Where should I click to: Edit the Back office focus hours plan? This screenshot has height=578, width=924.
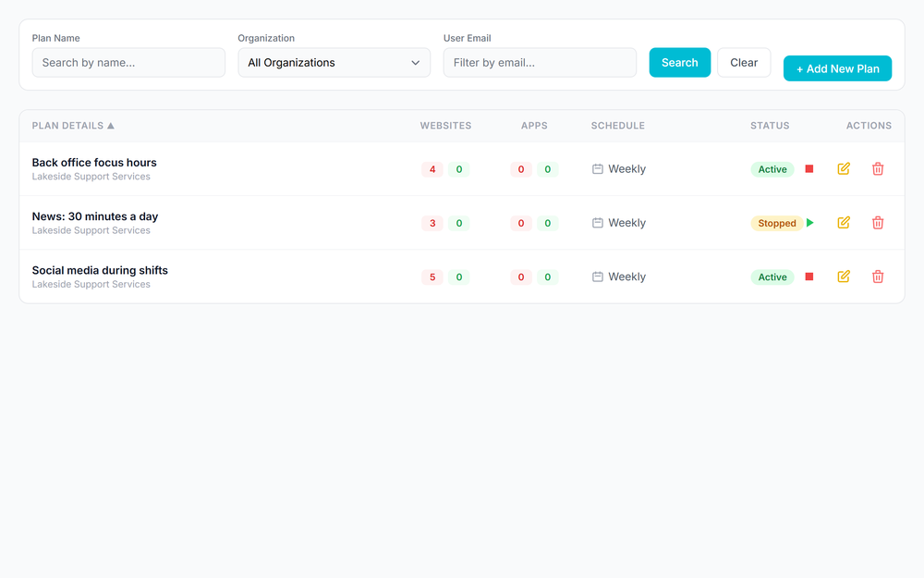tap(844, 168)
